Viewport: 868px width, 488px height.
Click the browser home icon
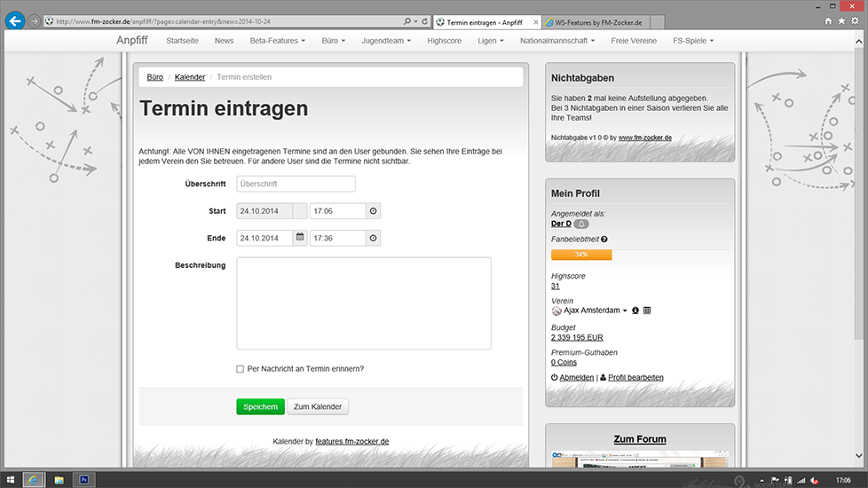click(x=828, y=20)
